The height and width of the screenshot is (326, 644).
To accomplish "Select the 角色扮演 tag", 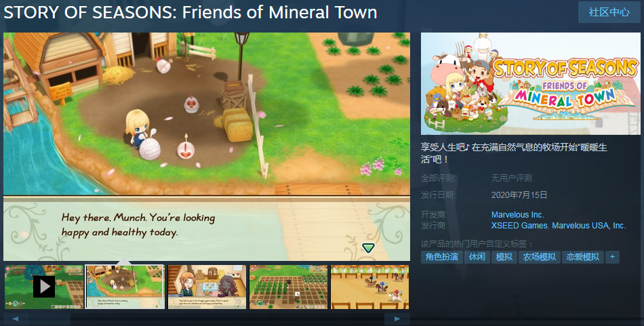I will pyautogui.click(x=441, y=257).
